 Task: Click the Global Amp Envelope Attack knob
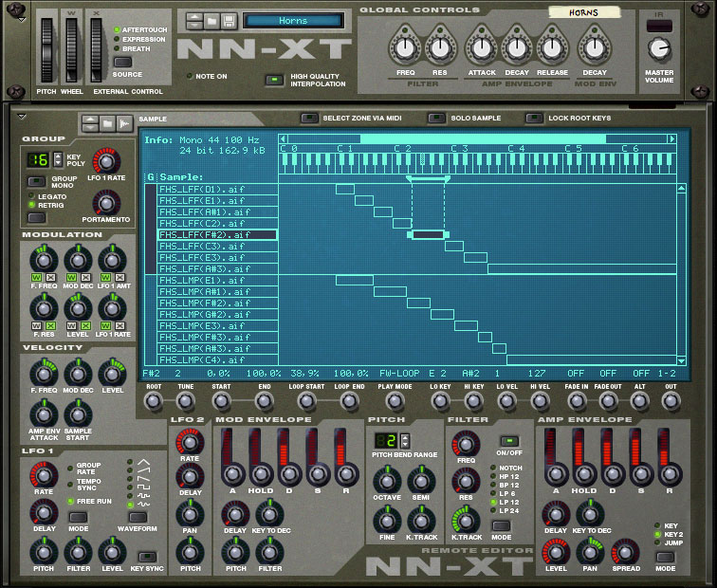point(482,48)
